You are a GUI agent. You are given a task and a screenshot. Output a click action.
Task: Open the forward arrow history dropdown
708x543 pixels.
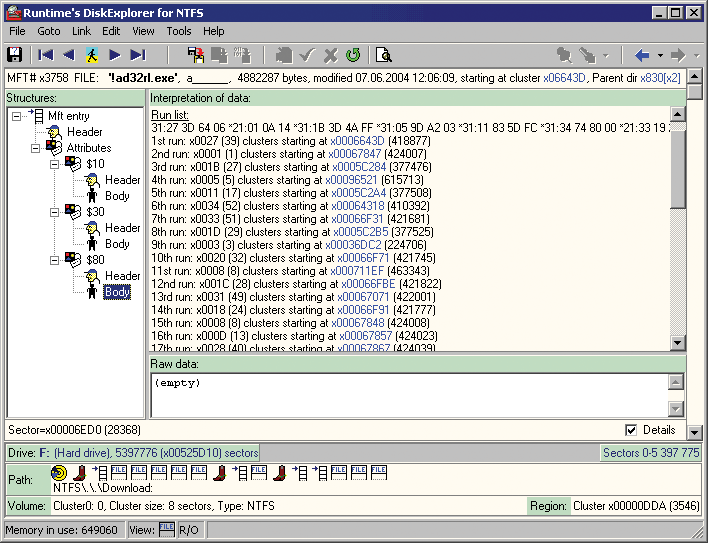click(x=696, y=56)
